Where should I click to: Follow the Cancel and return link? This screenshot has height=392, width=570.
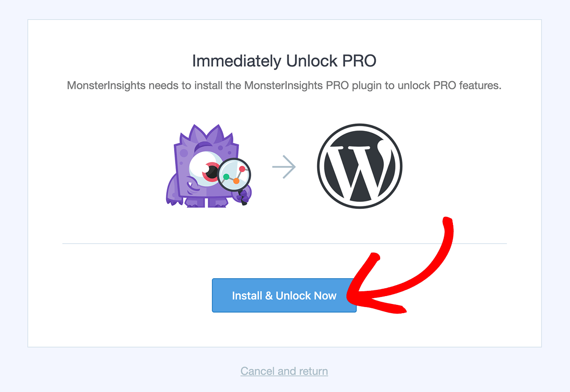pyautogui.click(x=284, y=371)
